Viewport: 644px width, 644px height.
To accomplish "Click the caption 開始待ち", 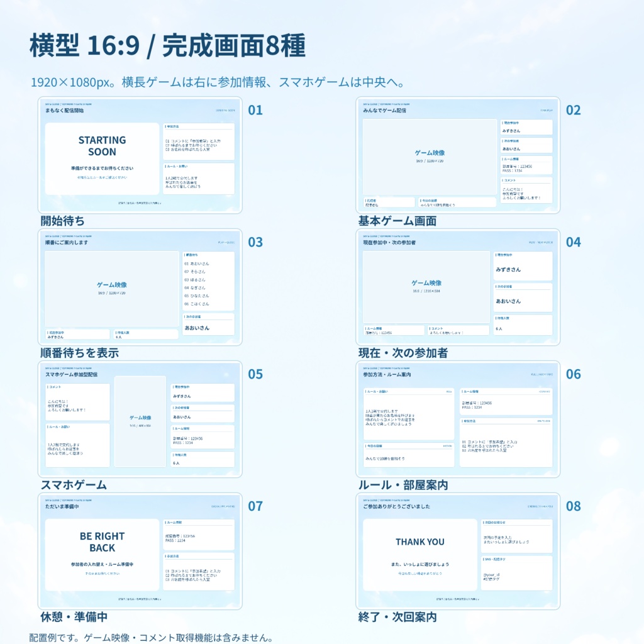I will click(62, 221).
